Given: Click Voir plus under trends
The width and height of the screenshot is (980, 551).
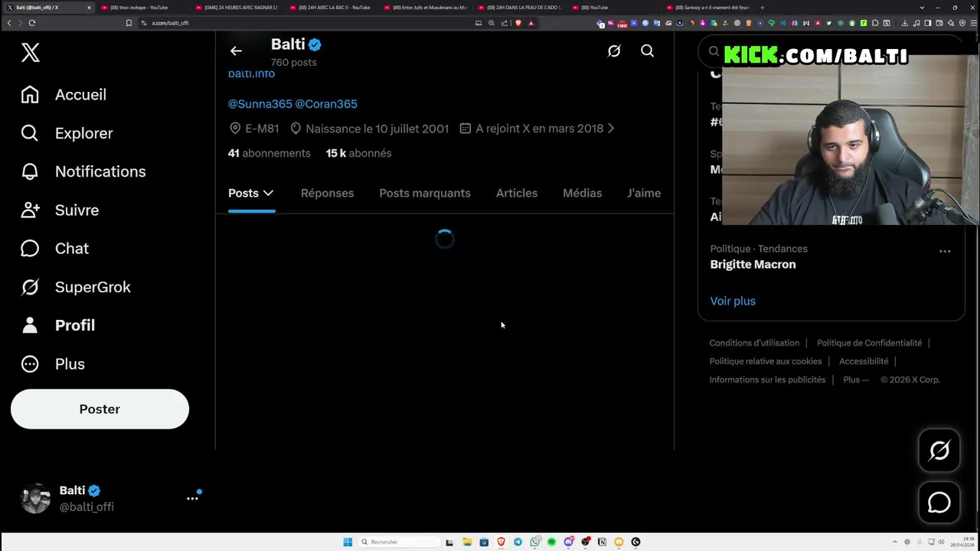Looking at the screenshot, I should [733, 301].
